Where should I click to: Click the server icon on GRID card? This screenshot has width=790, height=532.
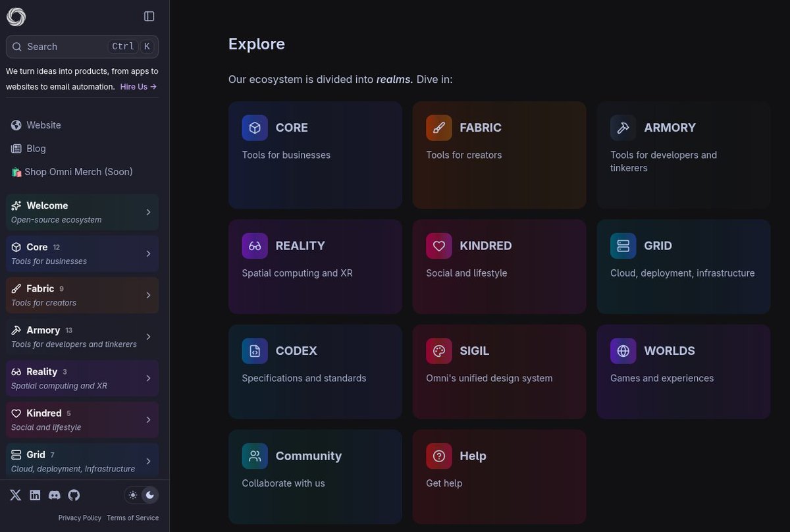tap(623, 246)
